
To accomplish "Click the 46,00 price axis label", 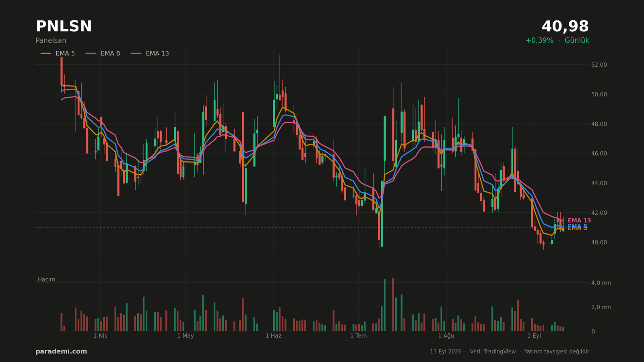I will (599, 154).
